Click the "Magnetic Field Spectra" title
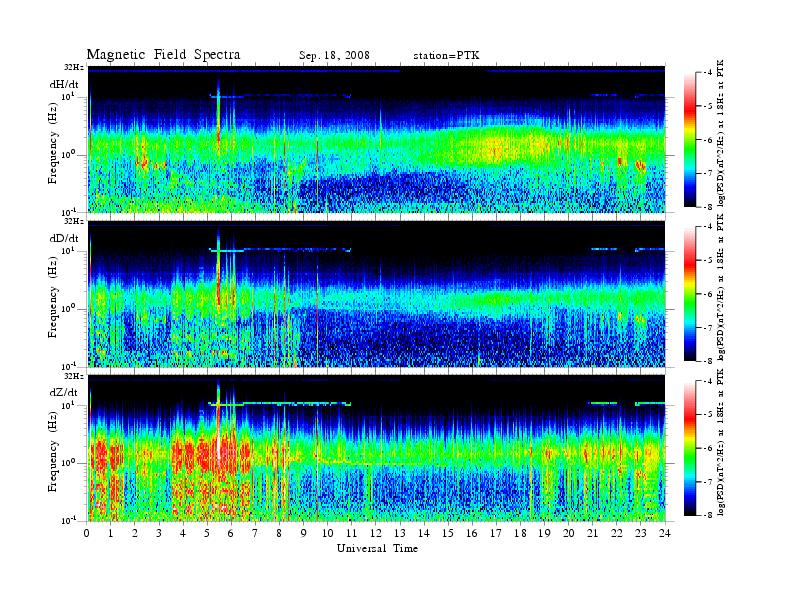The height and width of the screenshot is (612, 792). 163,55
